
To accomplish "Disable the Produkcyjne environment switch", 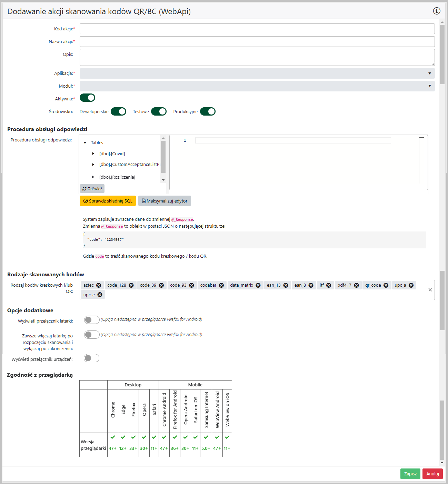I will [208, 111].
